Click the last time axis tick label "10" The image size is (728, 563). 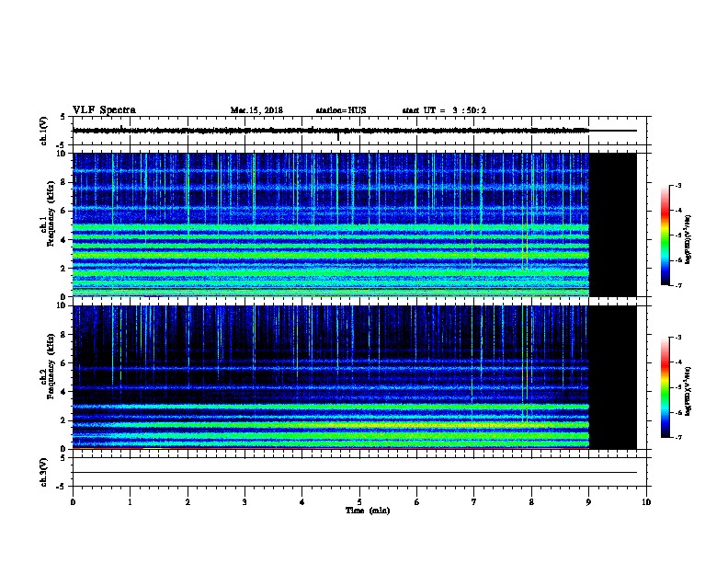pos(646,501)
